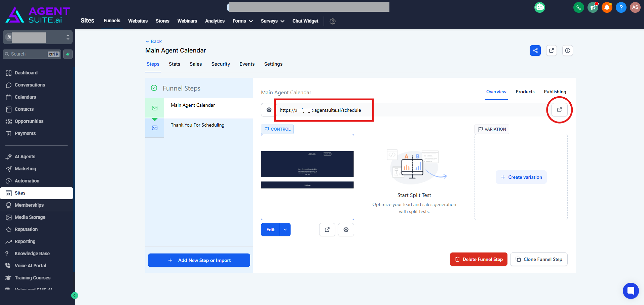The width and height of the screenshot is (644, 305).
Task: Click the envelope icon for Main Agent Calendar step
Action: coord(155,108)
